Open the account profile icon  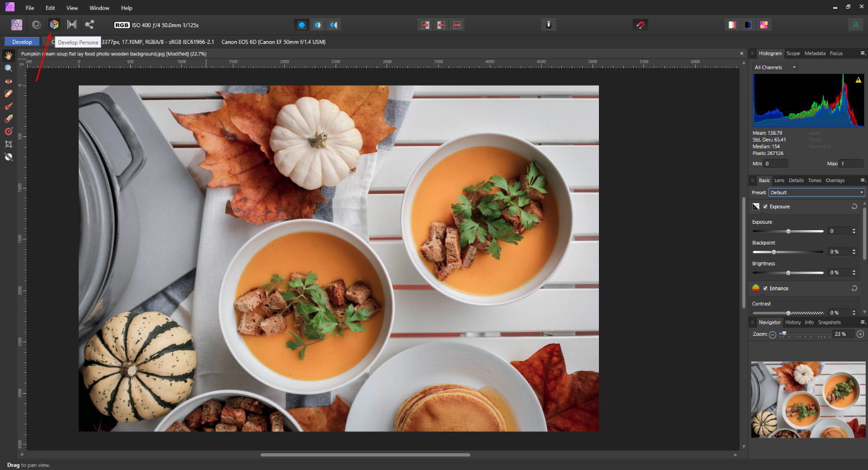pos(855,25)
